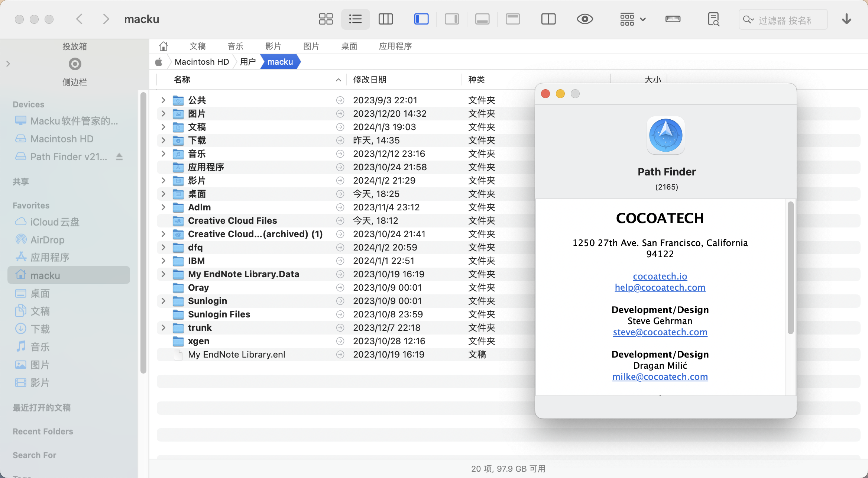Click milke@cocoatech.com email link
Screen dimensions: 868x478
point(660,377)
